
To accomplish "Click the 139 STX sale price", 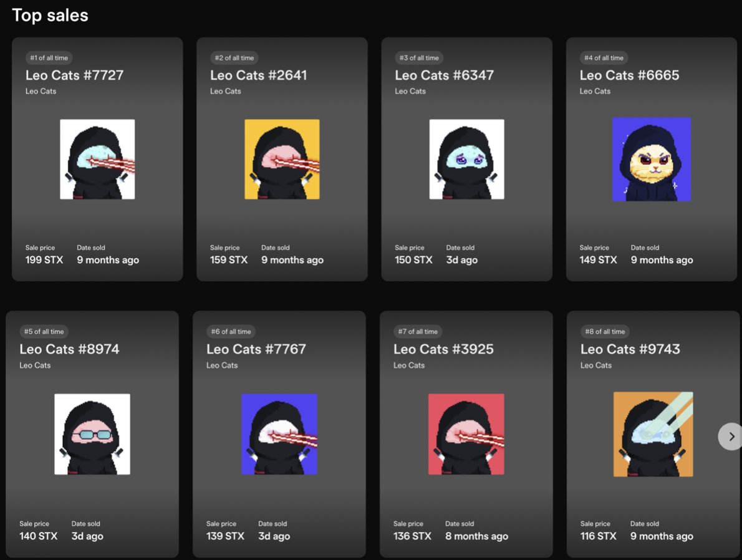I will tap(225, 536).
